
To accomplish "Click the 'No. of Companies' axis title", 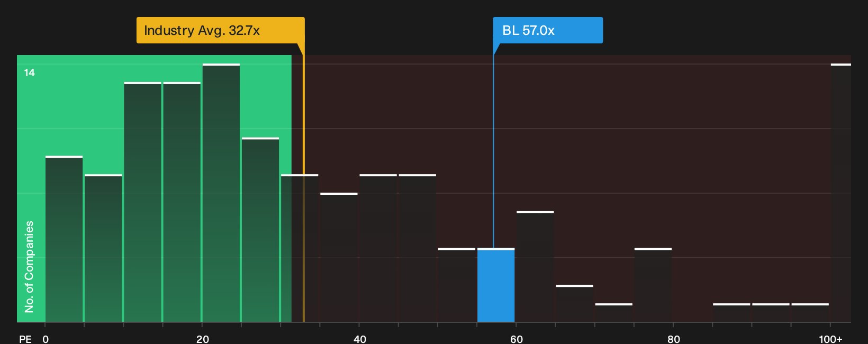I will (x=29, y=267).
